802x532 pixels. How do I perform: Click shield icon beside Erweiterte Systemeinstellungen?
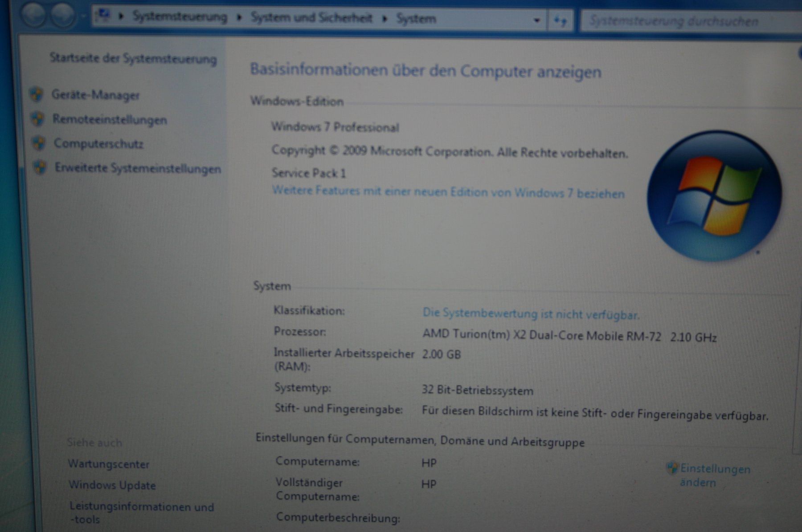(40, 167)
